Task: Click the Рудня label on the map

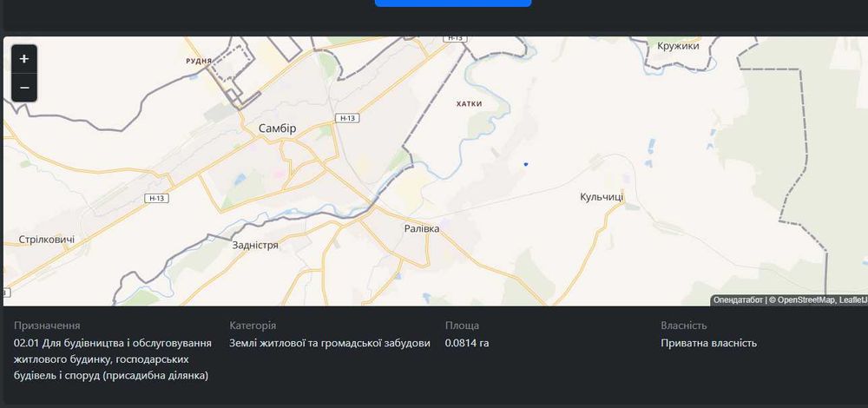Action: (x=200, y=62)
